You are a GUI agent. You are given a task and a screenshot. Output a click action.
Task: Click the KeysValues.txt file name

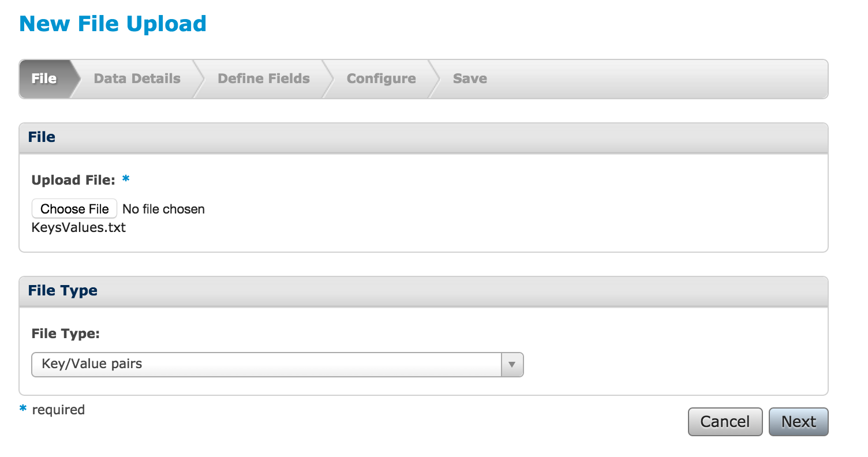coord(78,227)
